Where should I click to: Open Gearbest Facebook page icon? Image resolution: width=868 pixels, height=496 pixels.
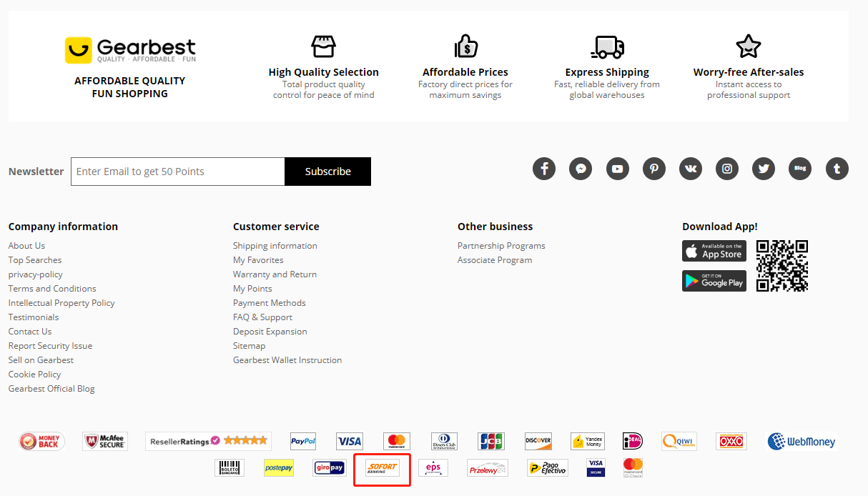coord(544,169)
